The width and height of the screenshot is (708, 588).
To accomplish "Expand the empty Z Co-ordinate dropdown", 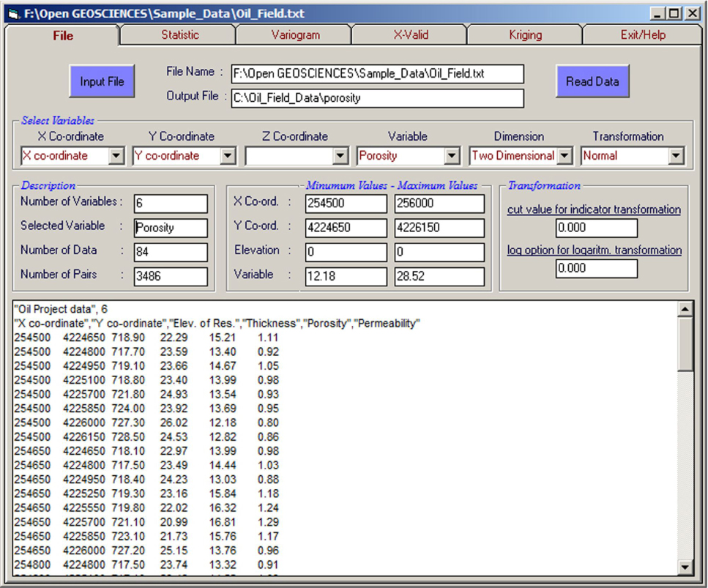I will [x=340, y=156].
